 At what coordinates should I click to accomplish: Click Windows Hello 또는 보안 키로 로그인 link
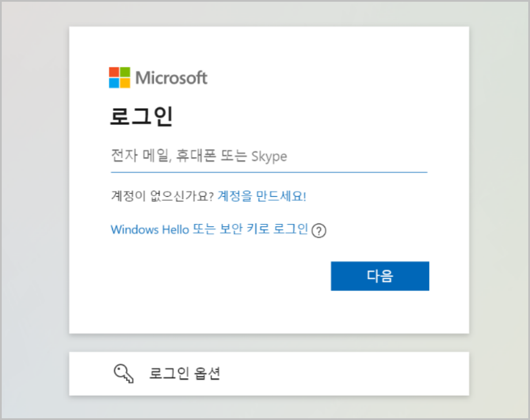(x=209, y=230)
